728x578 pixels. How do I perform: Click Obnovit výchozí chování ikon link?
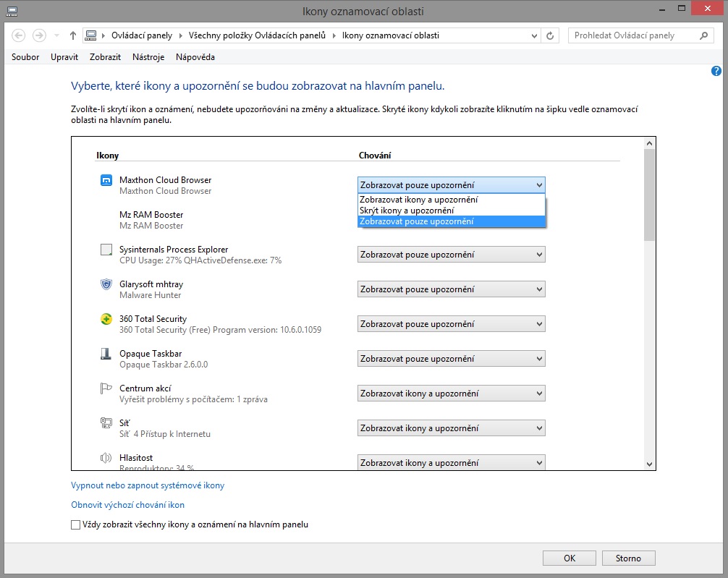[127, 505]
